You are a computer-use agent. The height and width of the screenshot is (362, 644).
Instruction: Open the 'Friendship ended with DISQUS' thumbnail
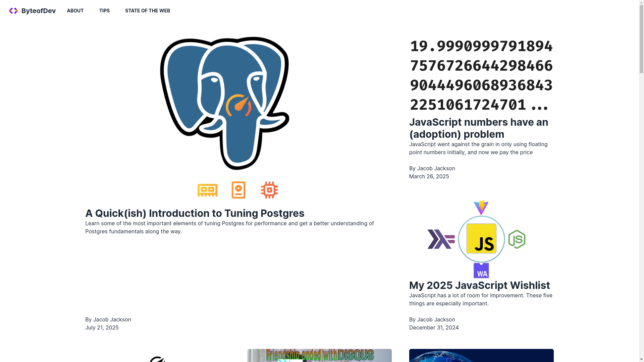(319, 355)
